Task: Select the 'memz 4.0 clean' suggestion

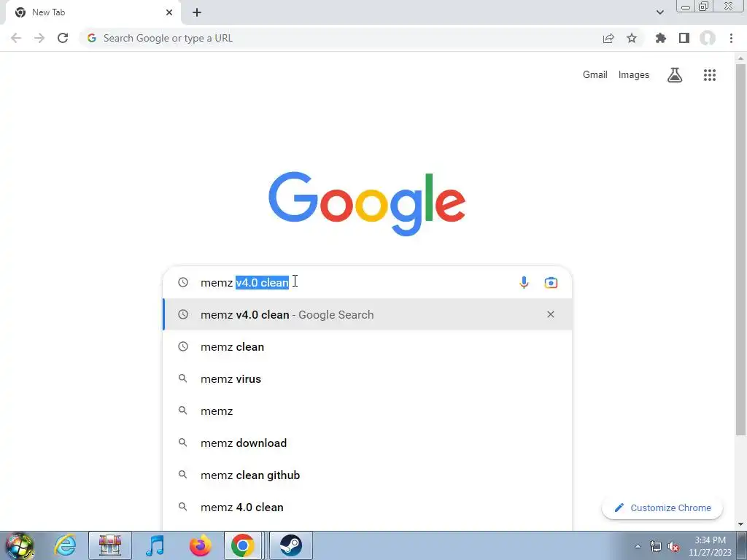Action: pyautogui.click(x=367, y=507)
